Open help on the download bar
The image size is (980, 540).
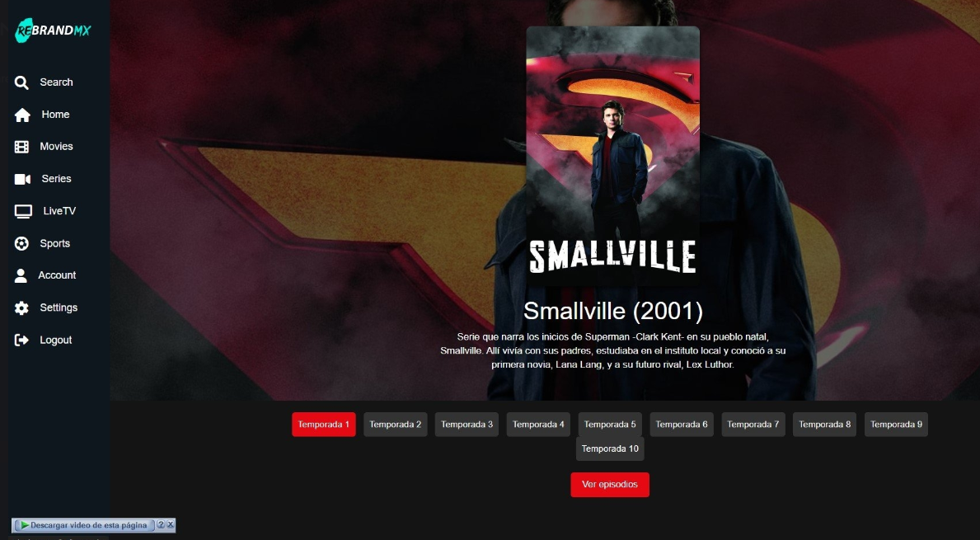tap(161, 524)
